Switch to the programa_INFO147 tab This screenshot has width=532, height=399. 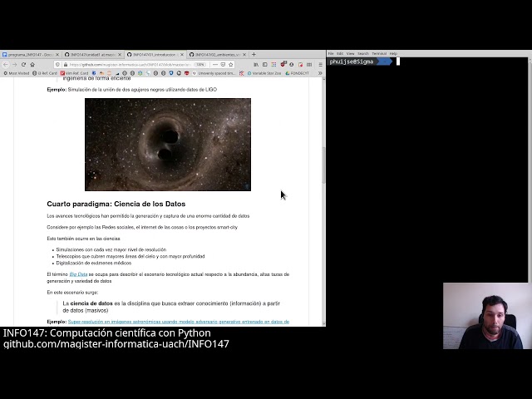tap(30, 55)
